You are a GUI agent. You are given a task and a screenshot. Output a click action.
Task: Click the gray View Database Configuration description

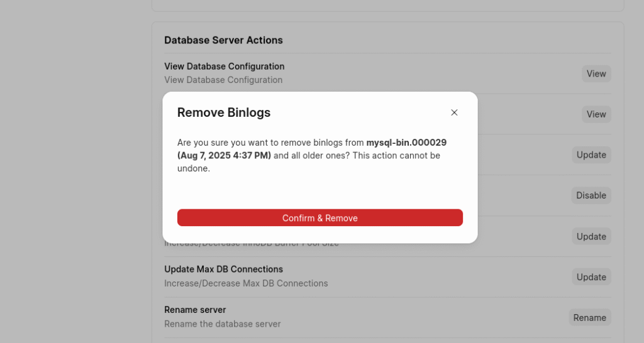tap(223, 80)
